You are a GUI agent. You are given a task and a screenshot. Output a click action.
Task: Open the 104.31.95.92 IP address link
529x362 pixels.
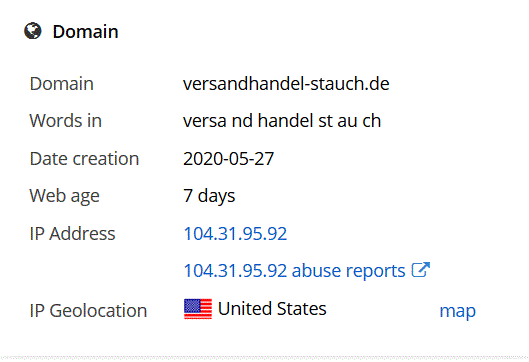(x=235, y=233)
